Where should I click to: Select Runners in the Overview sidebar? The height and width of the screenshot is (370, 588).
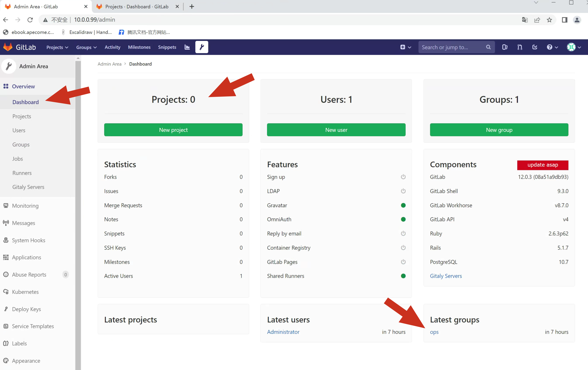(22, 173)
